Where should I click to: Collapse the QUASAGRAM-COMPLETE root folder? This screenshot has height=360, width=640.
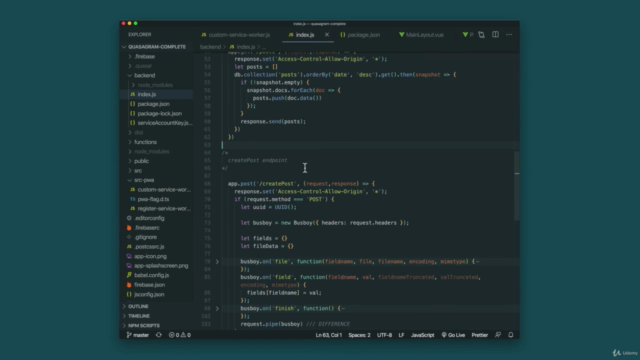[157, 47]
